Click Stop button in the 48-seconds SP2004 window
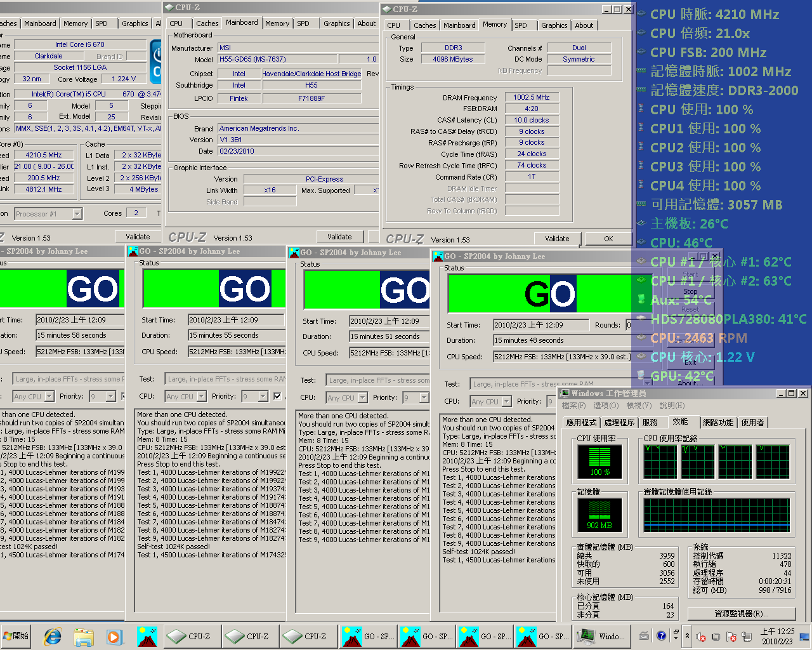Image resolution: width=812 pixels, height=650 pixels. pos(690,291)
